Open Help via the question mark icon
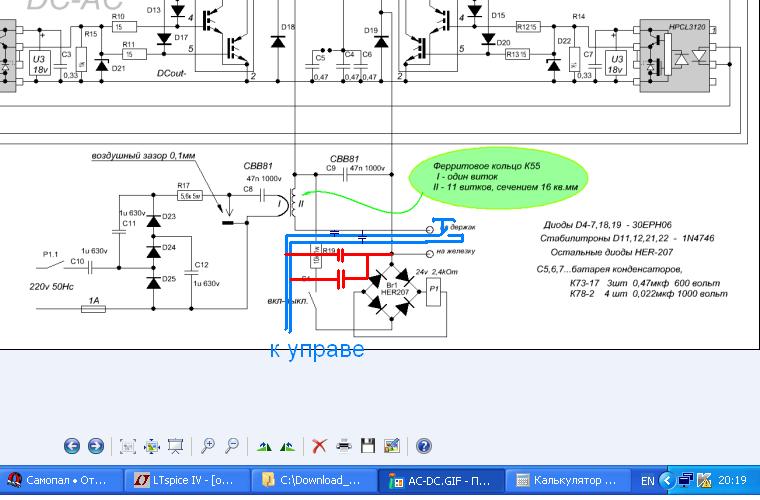 424,446
